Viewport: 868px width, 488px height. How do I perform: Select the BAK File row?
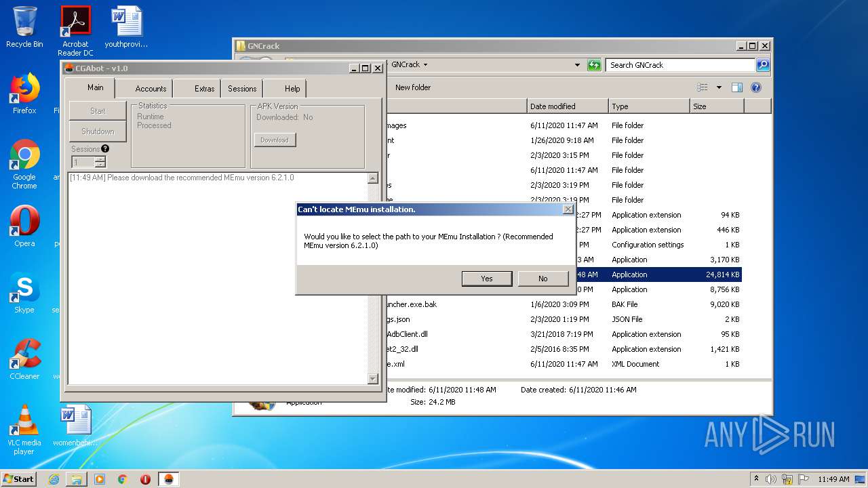(x=564, y=304)
